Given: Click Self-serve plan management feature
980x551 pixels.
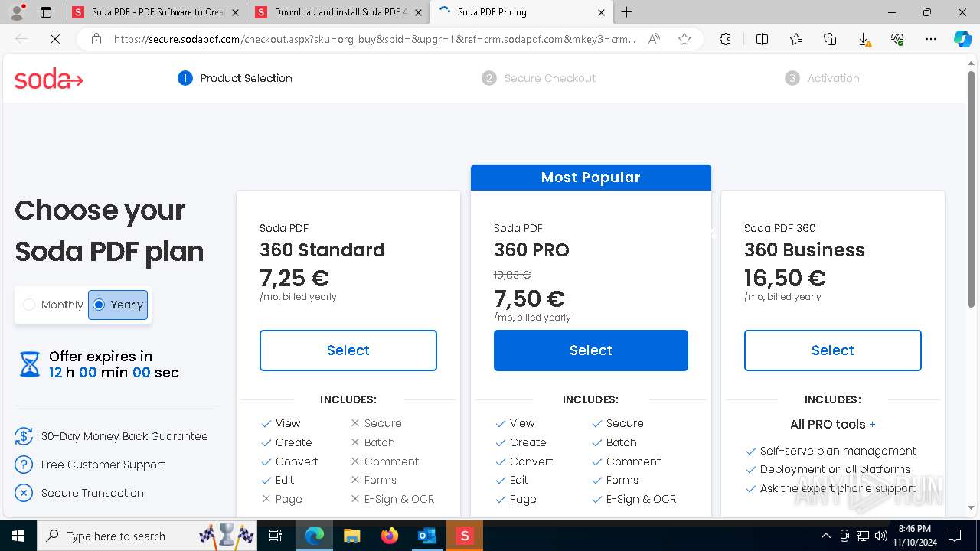Looking at the screenshot, I should point(838,451).
